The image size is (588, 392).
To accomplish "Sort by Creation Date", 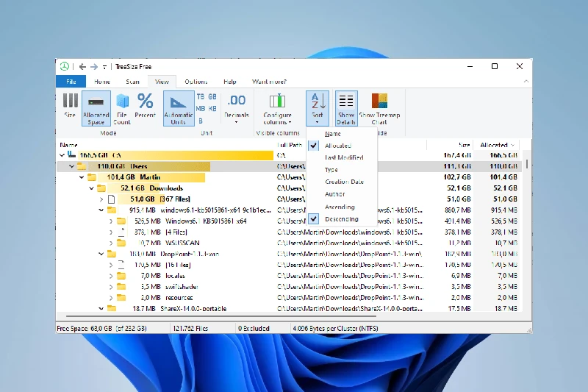I will (x=342, y=182).
